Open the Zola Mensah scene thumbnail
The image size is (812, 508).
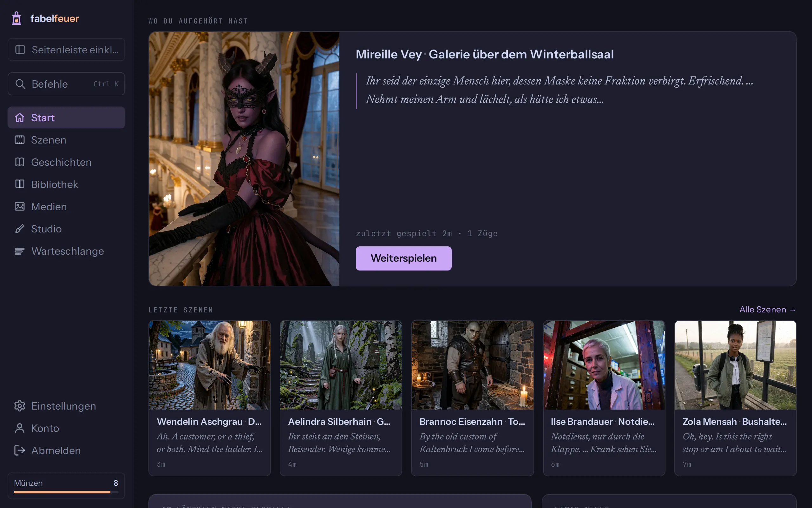(x=736, y=365)
